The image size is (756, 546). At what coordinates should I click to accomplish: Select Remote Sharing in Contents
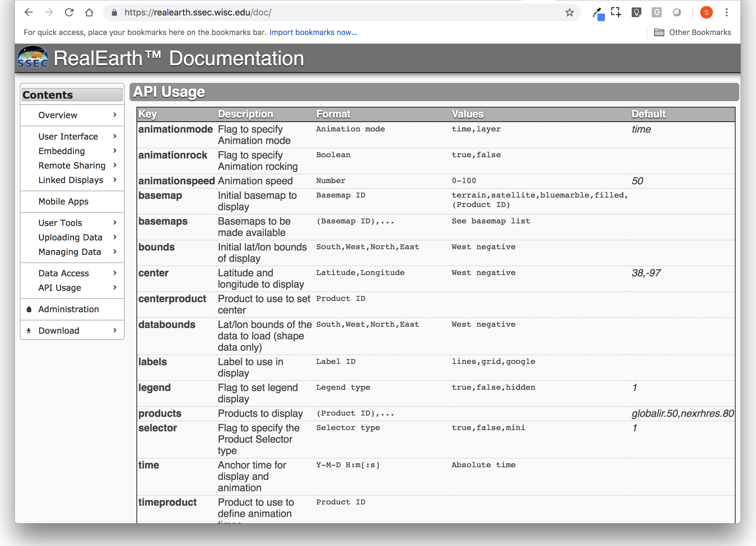pyautogui.click(x=72, y=166)
